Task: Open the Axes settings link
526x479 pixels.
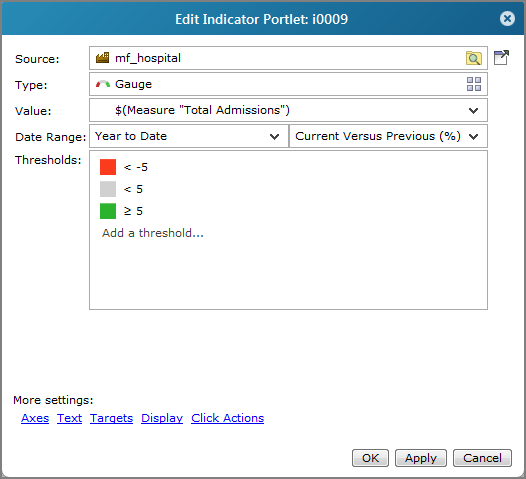Action: (x=35, y=418)
